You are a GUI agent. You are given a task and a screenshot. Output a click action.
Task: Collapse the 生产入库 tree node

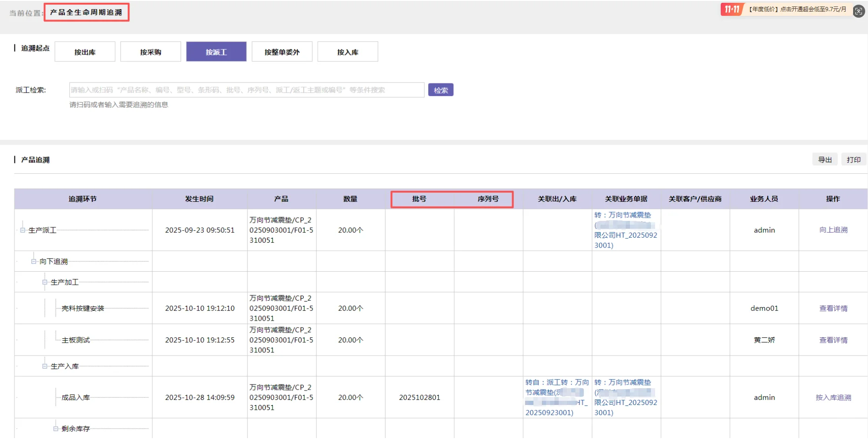[x=44, y=366]
